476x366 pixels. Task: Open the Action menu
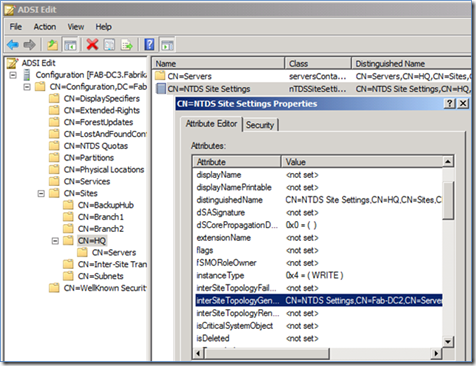coord(45,27)
